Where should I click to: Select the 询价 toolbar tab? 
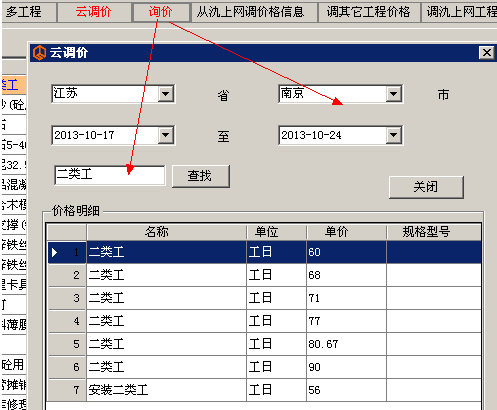coord(161,12)
